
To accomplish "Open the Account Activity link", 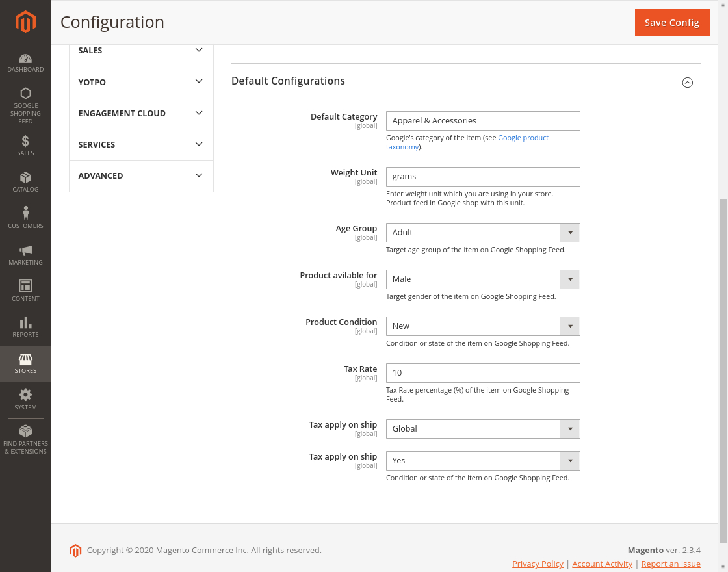I will (602, 564).
